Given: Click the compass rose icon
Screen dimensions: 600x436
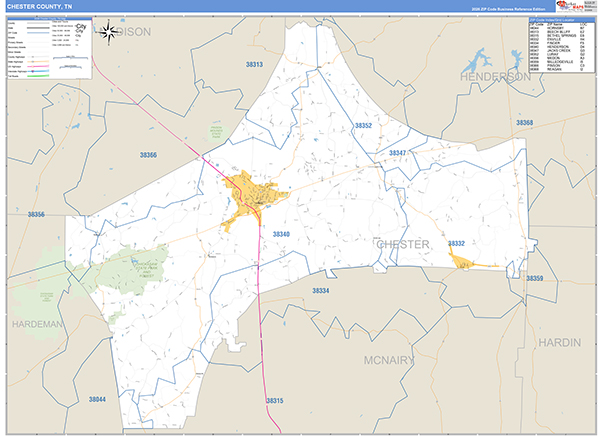Looking at the screenshot, I should pyautogui.click(x=109, y=33).
